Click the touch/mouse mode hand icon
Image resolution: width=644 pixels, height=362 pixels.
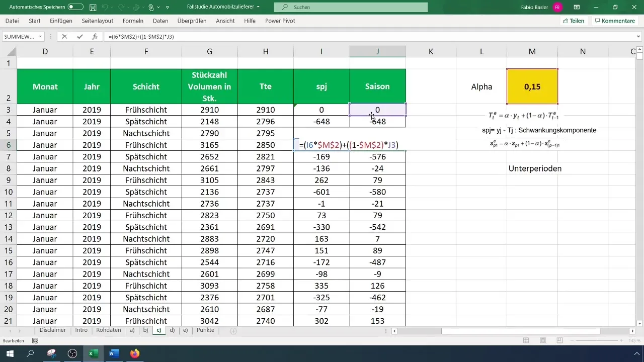pyautogui.click(x=151, y=8)
